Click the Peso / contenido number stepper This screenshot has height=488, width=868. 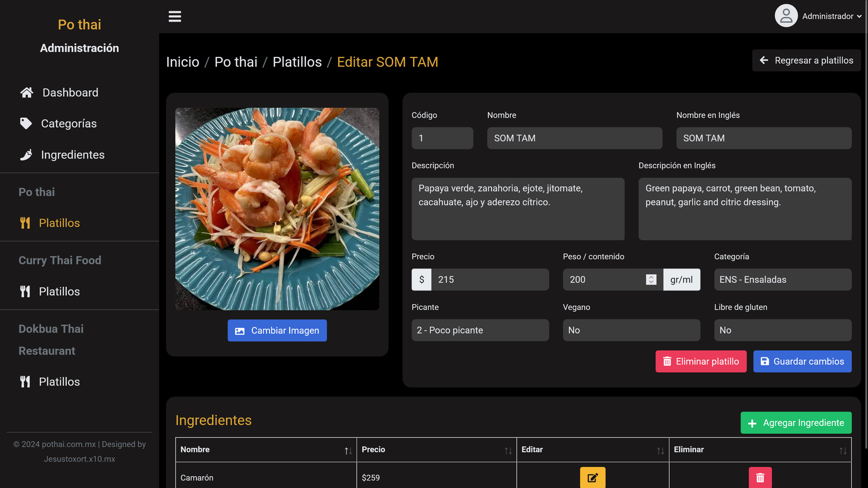(651, 280)
